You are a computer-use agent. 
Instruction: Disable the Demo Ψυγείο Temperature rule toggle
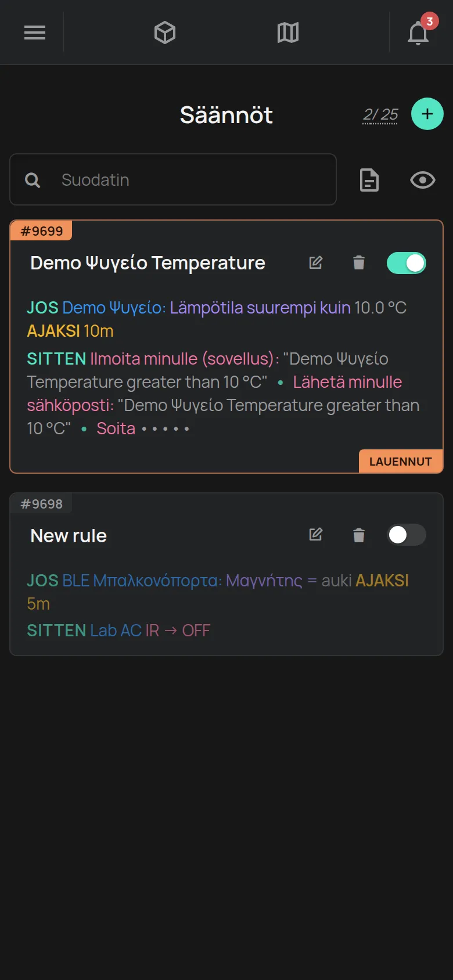[x=407, y=263]
